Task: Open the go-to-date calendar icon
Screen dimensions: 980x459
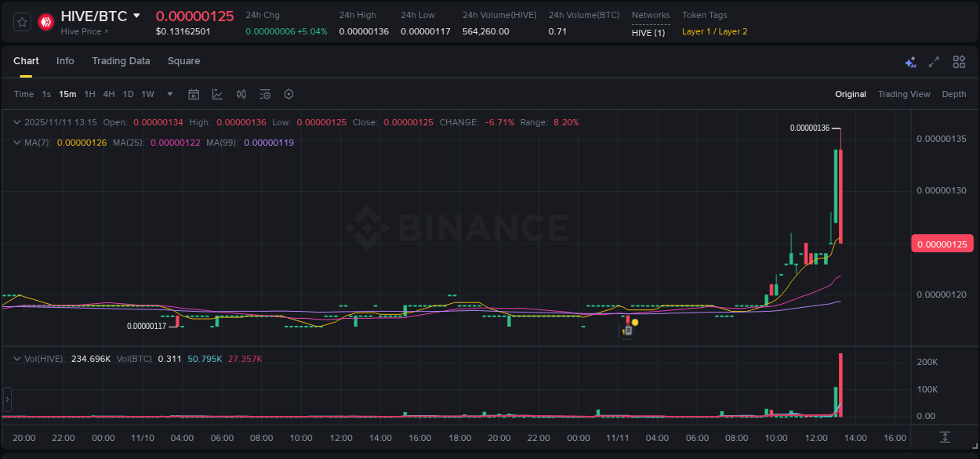Action: coord(194,94)
